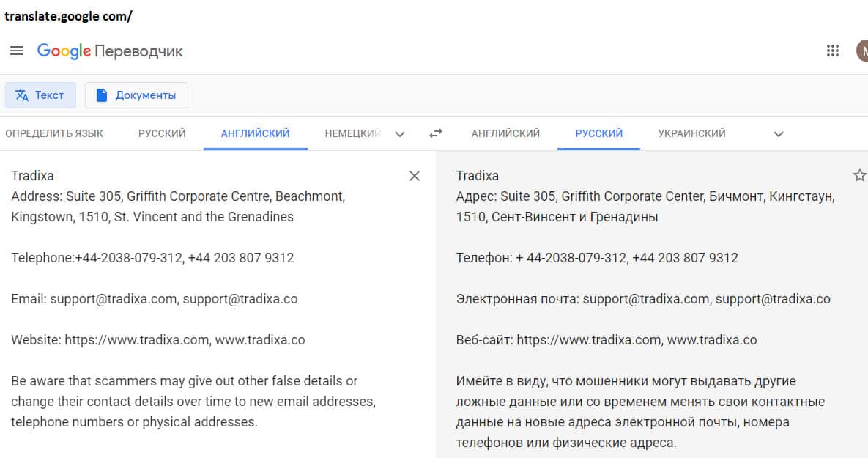The width and height of the screenshot is (868, 458).
Task: Clear the source text with X
Action: 415,176
